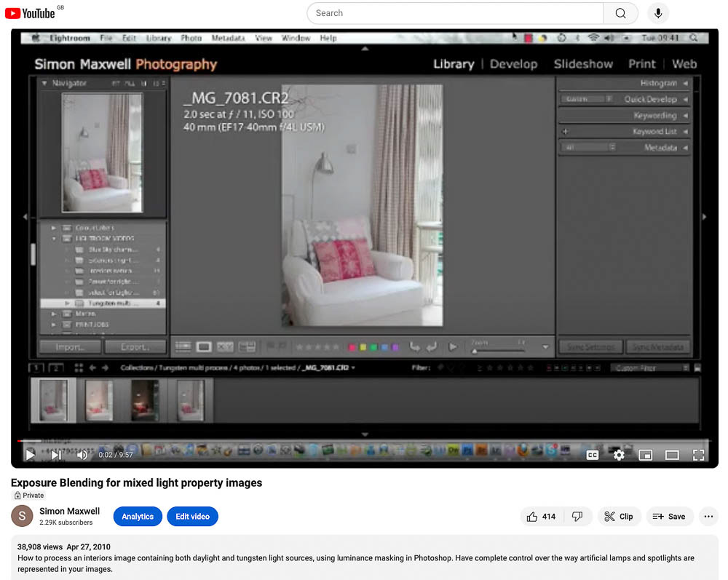Toggle closed captions

pyautogui.click(x=593, y=455)
